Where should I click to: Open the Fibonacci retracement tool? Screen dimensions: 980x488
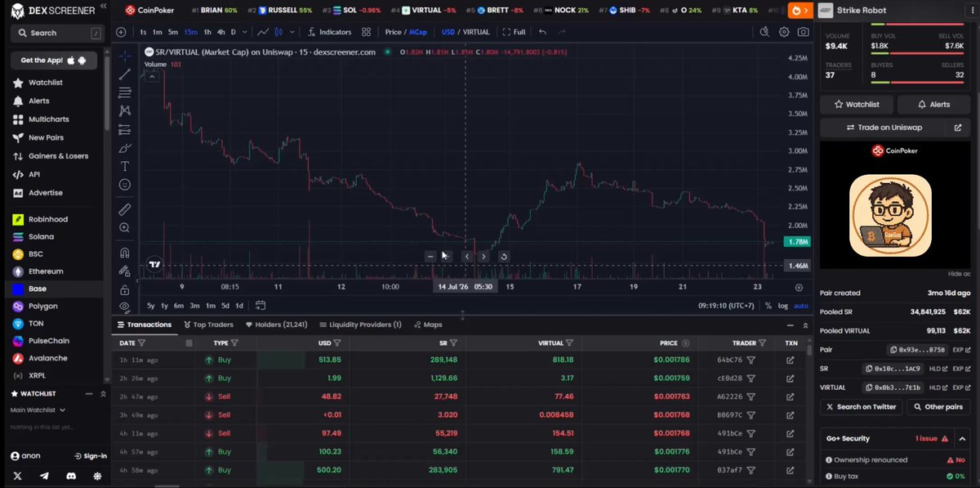point(125,92)
